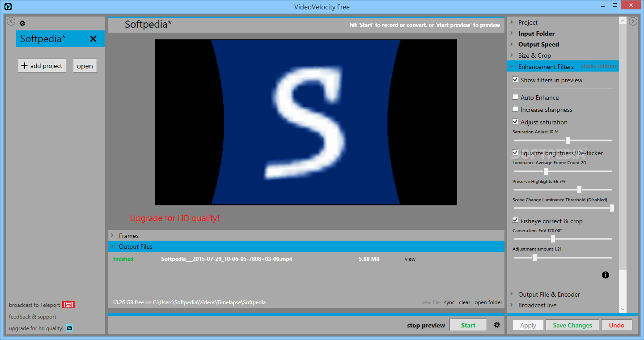The width and height of the screenshot is (644, 340).
Task: Uncheck Fisheye correct & crop checkbox
Action: [x=515, y=221]
